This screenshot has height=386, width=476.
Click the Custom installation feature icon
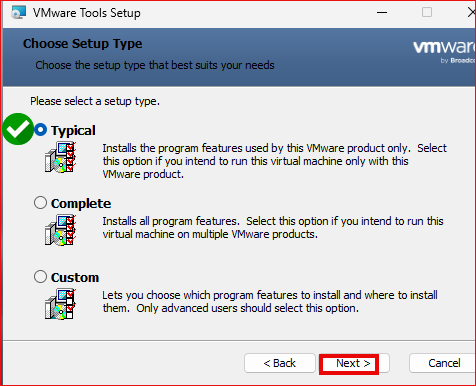[60, 304]
